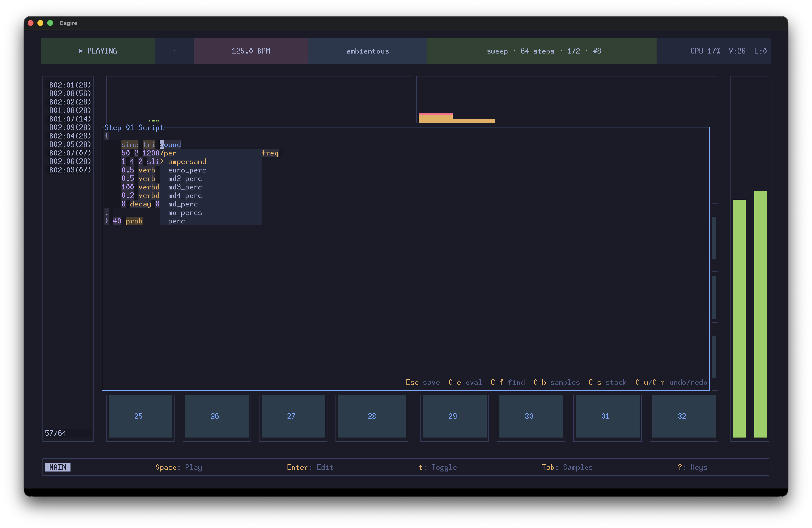This screenshot has width=812, height=528.
Task: Click the MAIN mode badge
Action: 58,467
